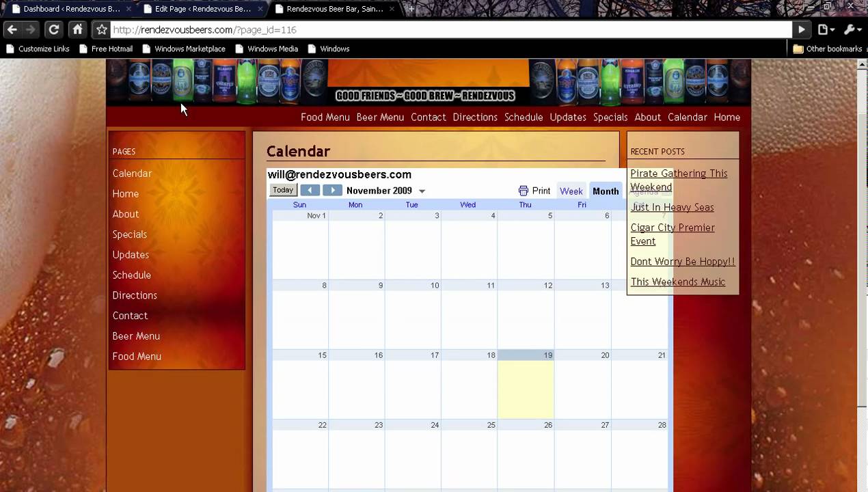Select Nov 1 calendar day cell
Viewport: 868px width, 492px height.
300,245
